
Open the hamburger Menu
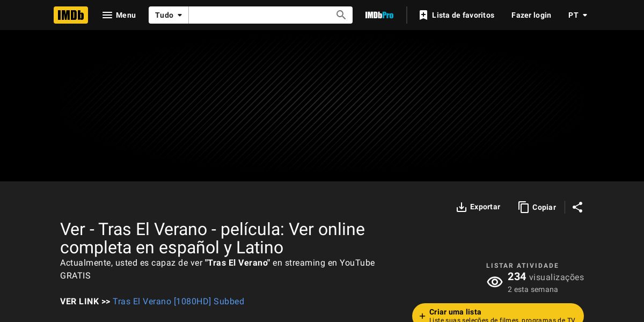coord(119,15)
